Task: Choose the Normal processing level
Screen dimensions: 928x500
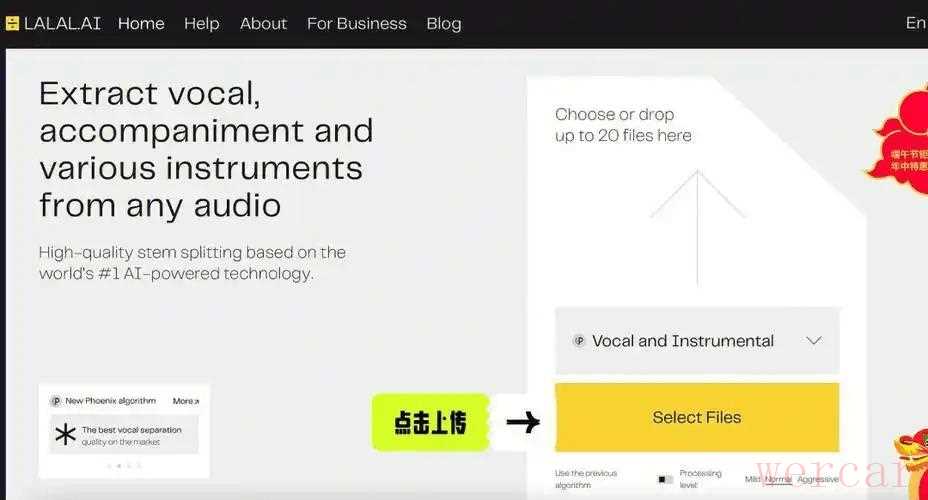Action: click(x=778, y=479)
